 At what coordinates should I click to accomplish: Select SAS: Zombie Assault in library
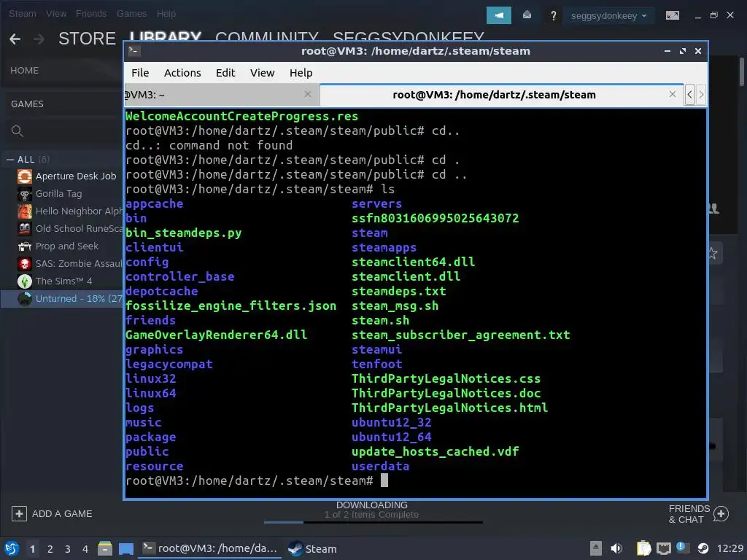79,264
